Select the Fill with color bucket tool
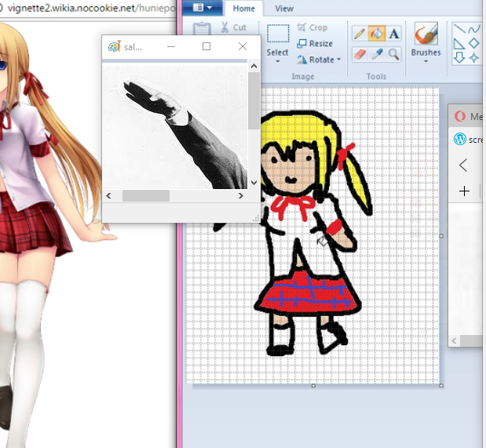The image size is (486, 448). click(x=377, y=34)
